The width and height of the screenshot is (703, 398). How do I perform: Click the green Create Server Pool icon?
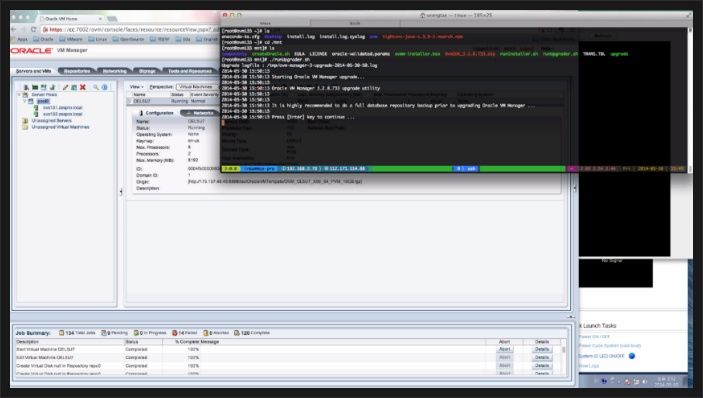(35, 87)
